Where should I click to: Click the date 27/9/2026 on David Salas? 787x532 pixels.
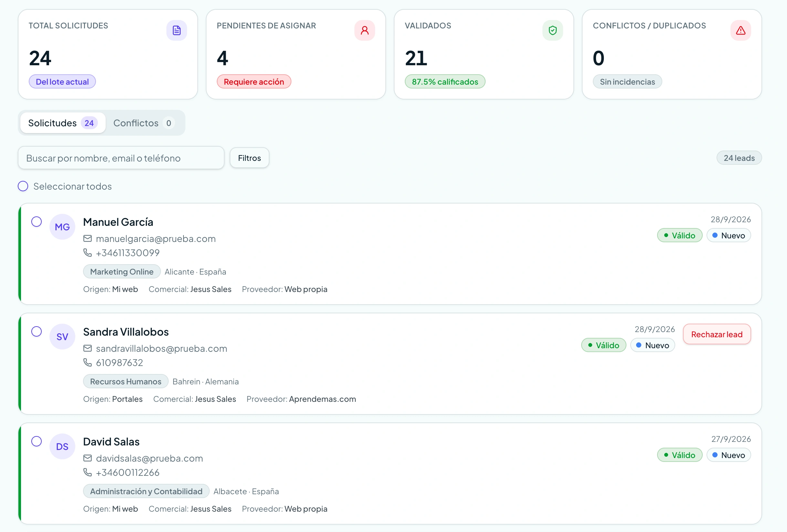coord(731,439)
